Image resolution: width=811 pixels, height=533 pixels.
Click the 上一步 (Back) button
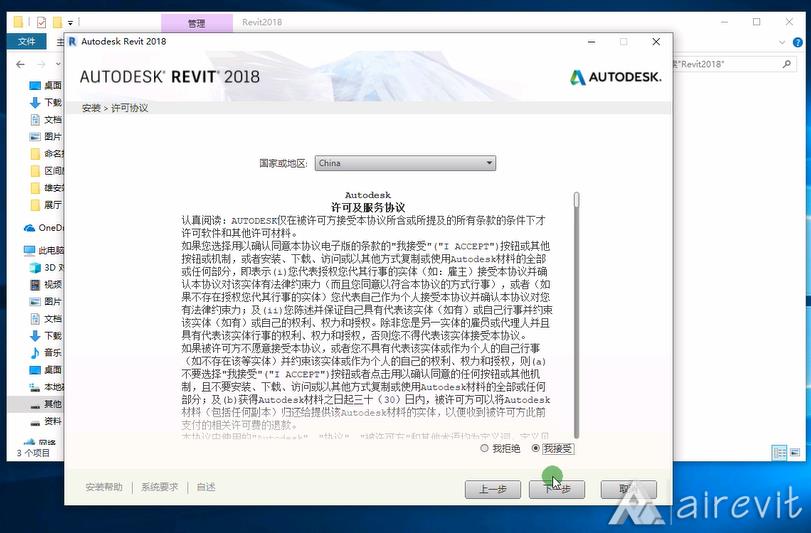(492, 489)
